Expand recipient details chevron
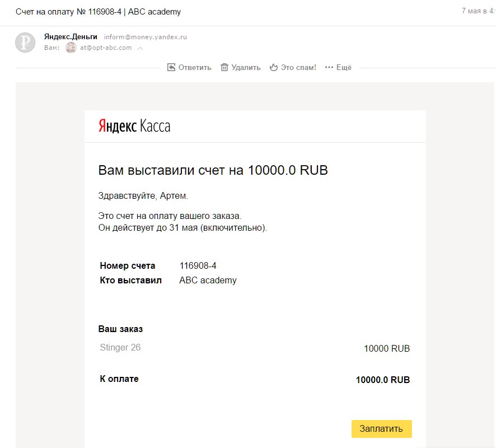The image size is (496, 448). pyautogui.click(x=140, y=48)
